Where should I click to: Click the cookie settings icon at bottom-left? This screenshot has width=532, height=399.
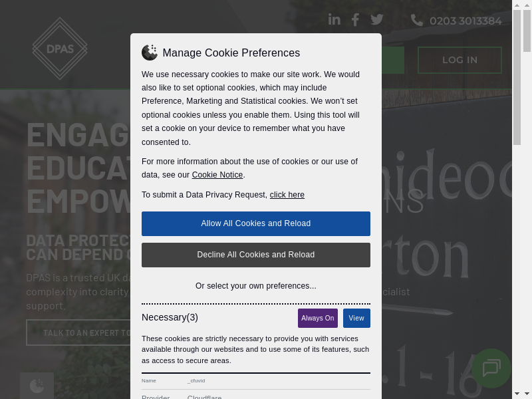click(x=37, y=386)
